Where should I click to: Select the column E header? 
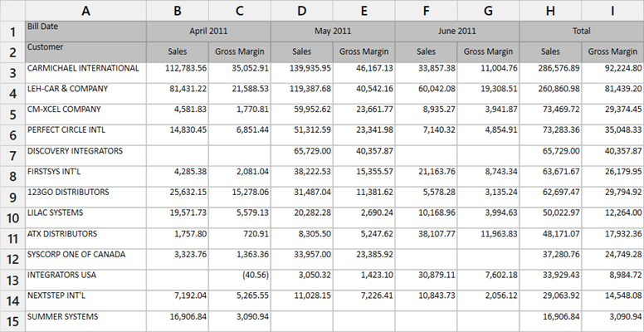coord(364,10)
